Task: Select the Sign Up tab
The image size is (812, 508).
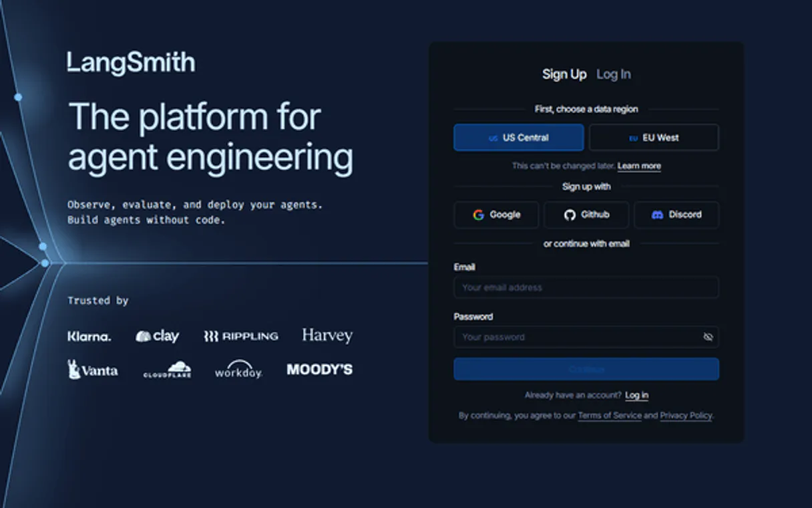Action: click(564, 74)
